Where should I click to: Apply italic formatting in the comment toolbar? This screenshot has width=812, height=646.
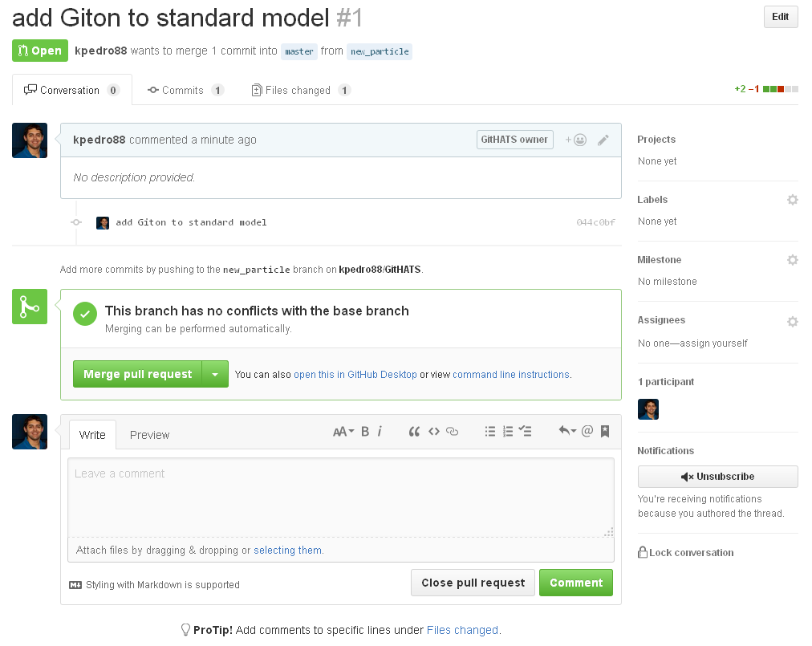(380, 431)
